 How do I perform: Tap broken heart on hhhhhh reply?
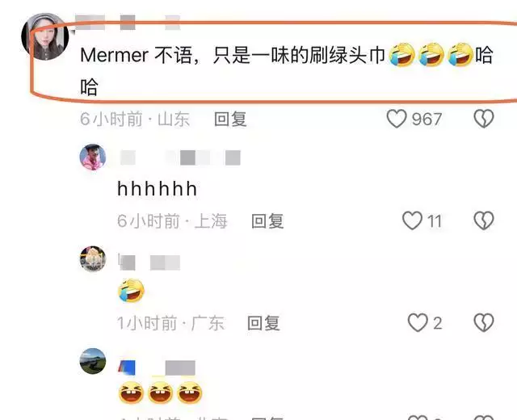point(484,220)
